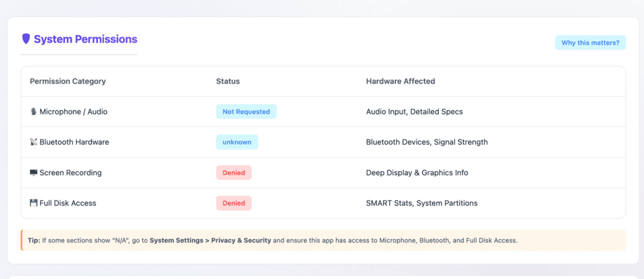Click the 'unknown' status badge for Bluetooth

237,142
